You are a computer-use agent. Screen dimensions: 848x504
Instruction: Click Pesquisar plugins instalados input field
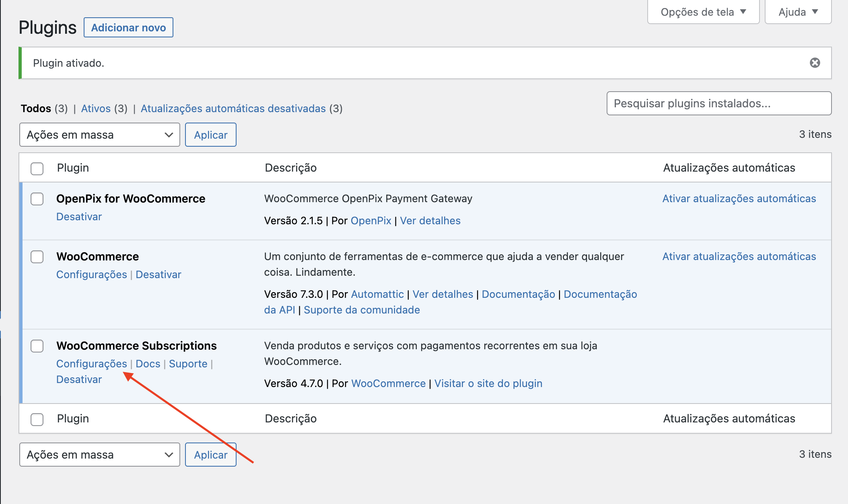pyautogui.click(x=719, y=103)
